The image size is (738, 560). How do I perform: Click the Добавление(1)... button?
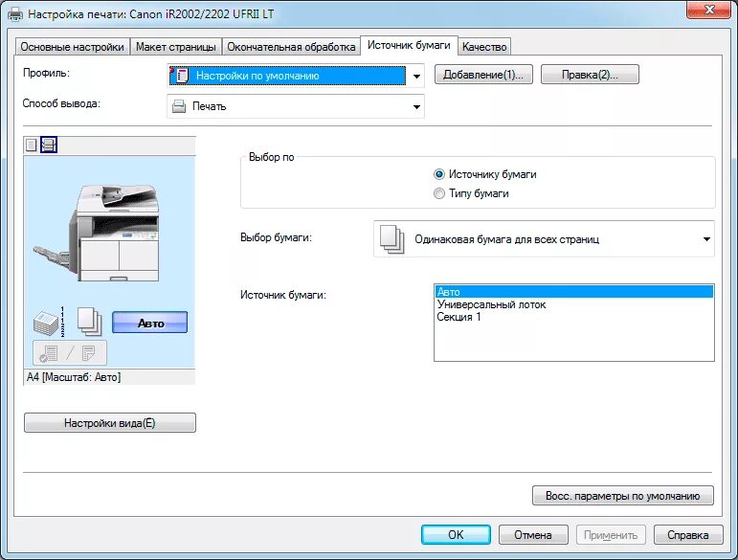coord(483,75)
